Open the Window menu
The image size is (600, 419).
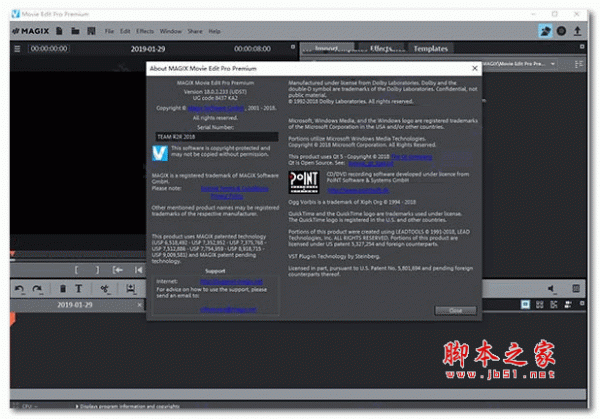pyautogui.click(x=171, y=31)
